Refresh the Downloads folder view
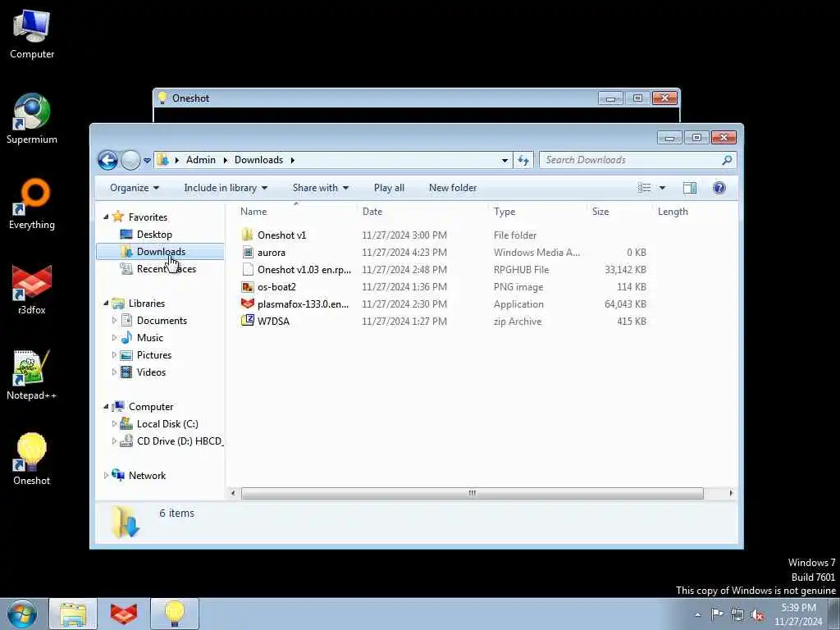840x630 pixels. (x=523, y=160)
